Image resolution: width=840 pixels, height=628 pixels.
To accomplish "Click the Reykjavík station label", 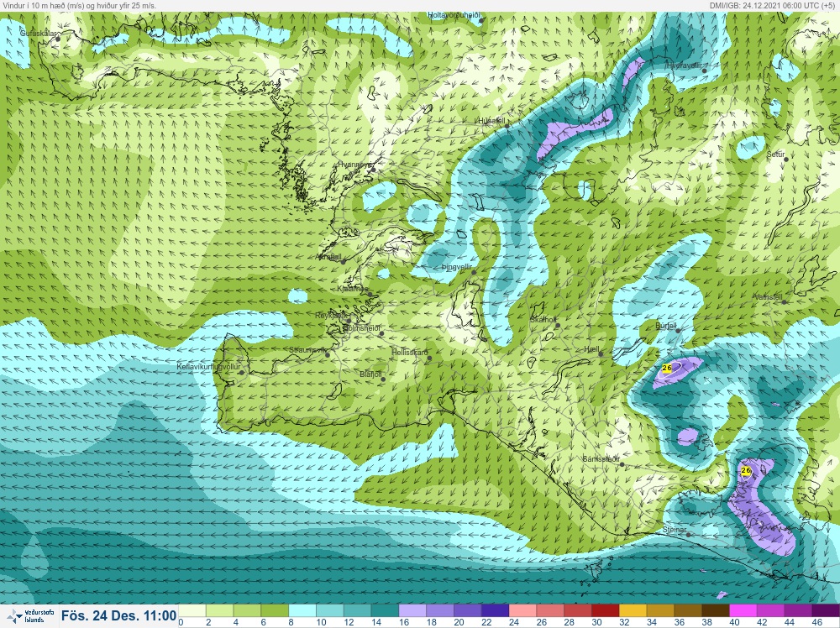I will tap(332, 316).
